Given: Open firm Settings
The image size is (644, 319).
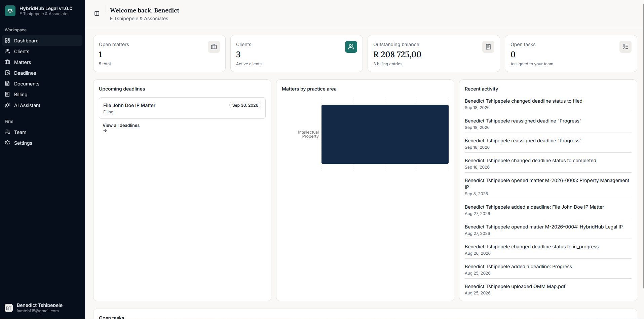Looking at the screenshot, I should 42,143.
